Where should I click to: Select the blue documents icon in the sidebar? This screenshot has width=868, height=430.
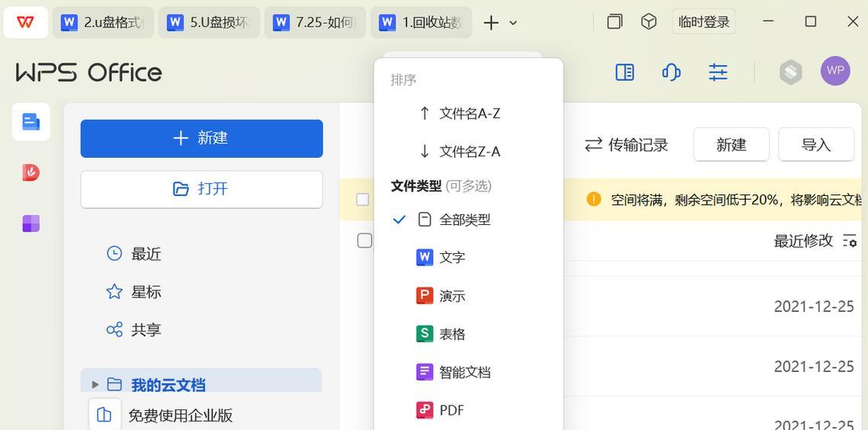pyautogui.click(x=31, y=121)
